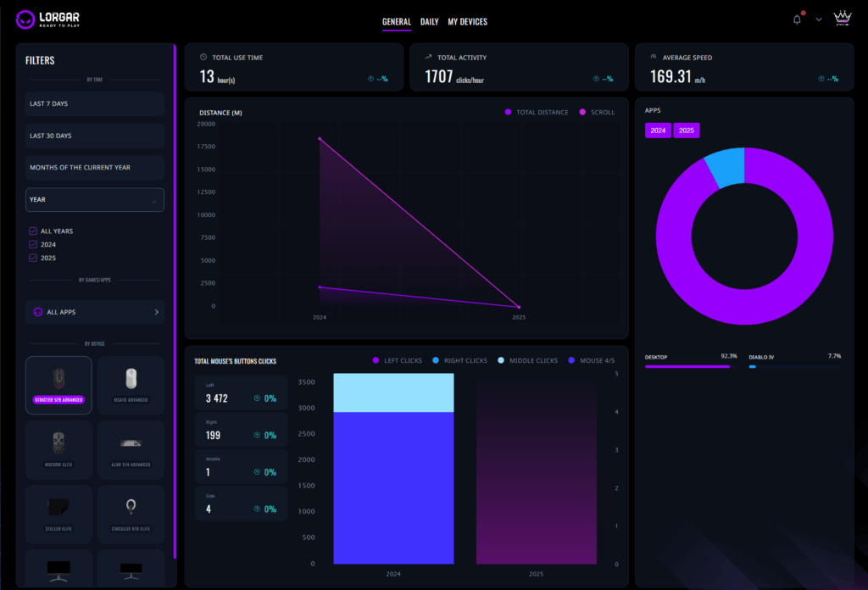
Task: Click the 2025 button under Apps
Action: click(x=687, y=131)
